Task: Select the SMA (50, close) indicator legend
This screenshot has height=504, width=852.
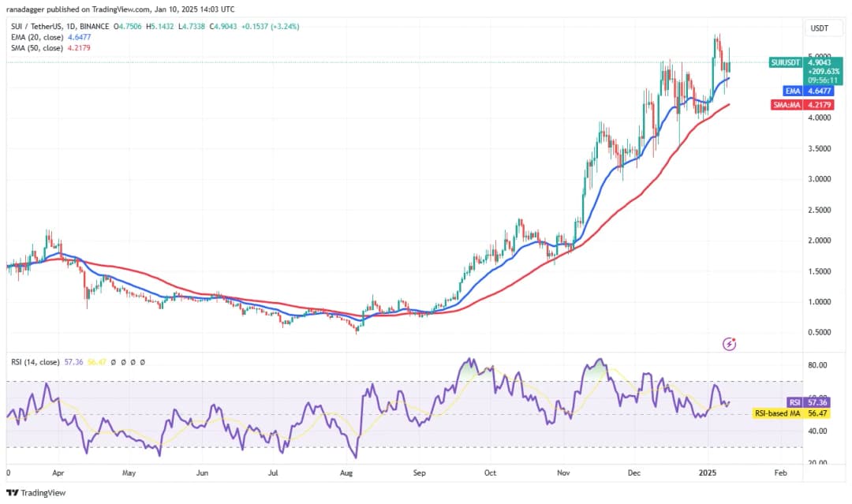Action: 39,47
